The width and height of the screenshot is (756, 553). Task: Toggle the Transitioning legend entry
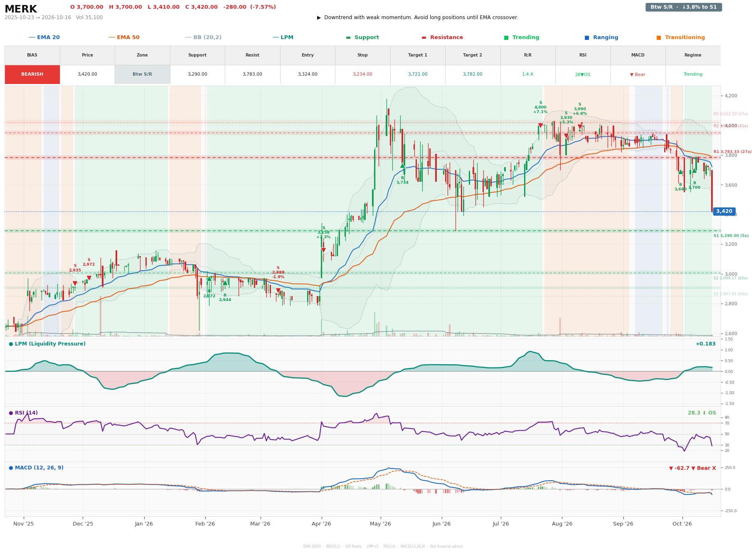tap(681, 37)
